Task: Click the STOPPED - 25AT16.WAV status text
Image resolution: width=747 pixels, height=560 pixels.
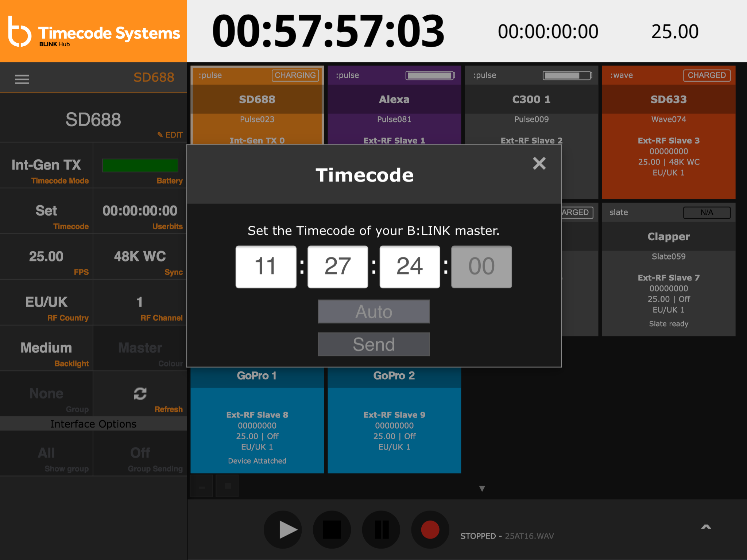Action: 507,536
